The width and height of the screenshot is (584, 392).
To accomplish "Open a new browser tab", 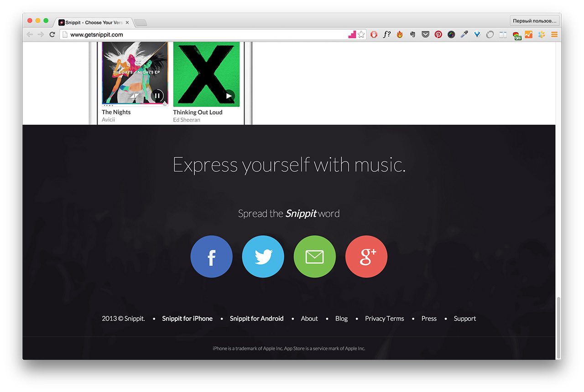I will point(141,23).
